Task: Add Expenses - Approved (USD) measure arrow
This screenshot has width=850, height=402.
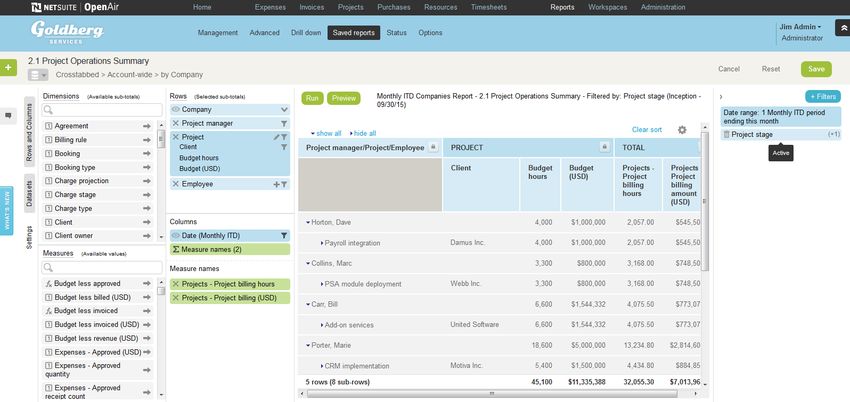Action: [x=146, y=352]
